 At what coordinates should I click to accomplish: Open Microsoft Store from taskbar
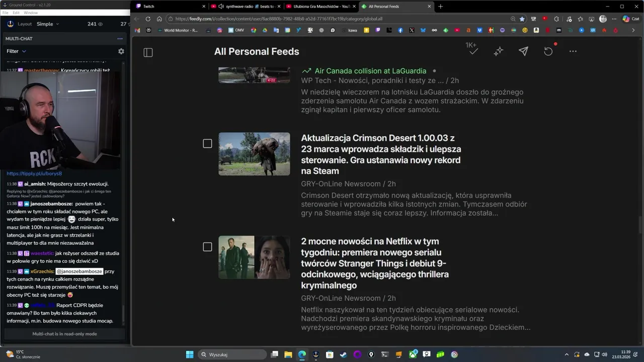coord(330,354)
